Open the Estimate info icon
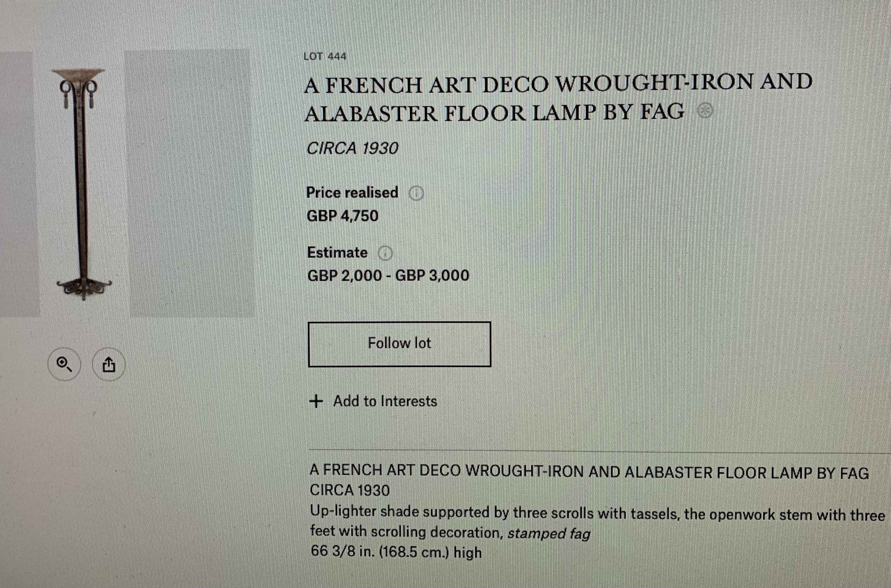Viewport: 891px width, 588px height. [385, 253]
